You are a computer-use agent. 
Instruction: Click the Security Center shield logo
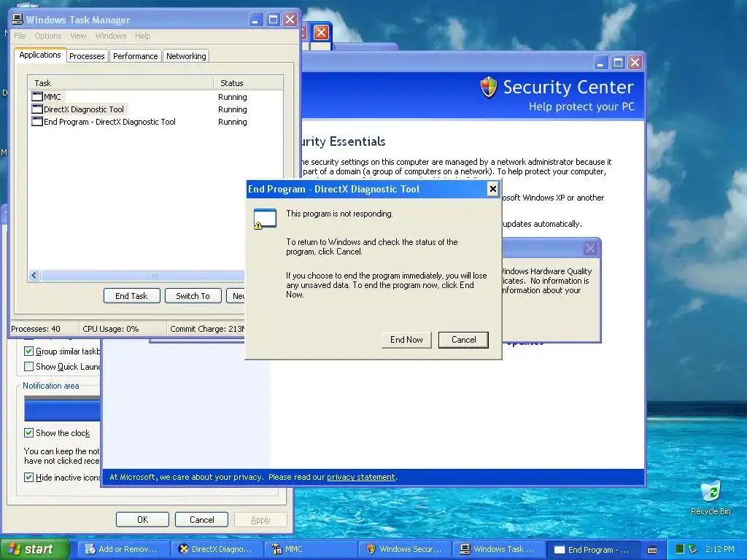coord(488,87)
